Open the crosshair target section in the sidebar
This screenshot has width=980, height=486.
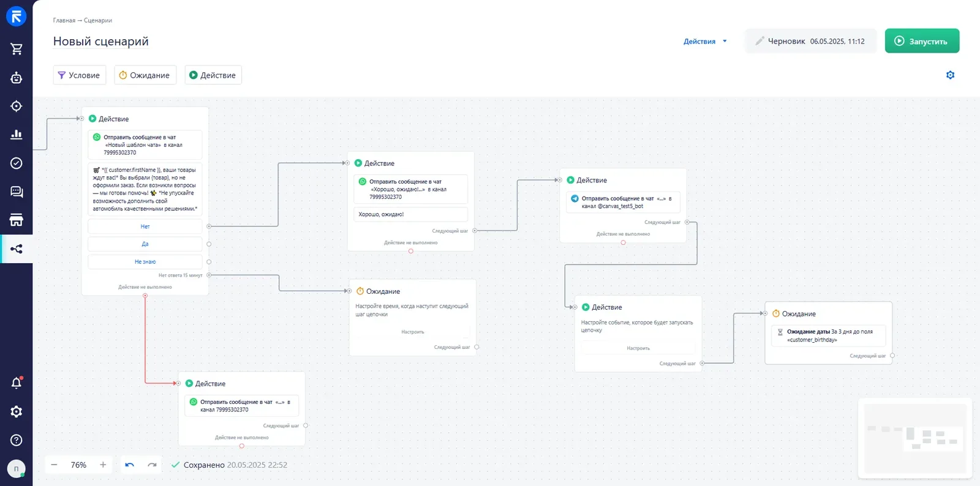(x=17, y=106)
